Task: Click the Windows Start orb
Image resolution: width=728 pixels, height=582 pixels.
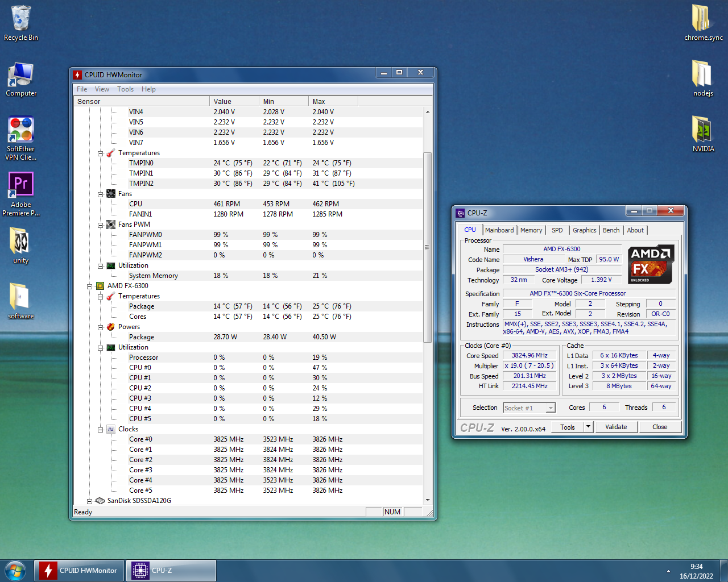Action: pos(15,570)
